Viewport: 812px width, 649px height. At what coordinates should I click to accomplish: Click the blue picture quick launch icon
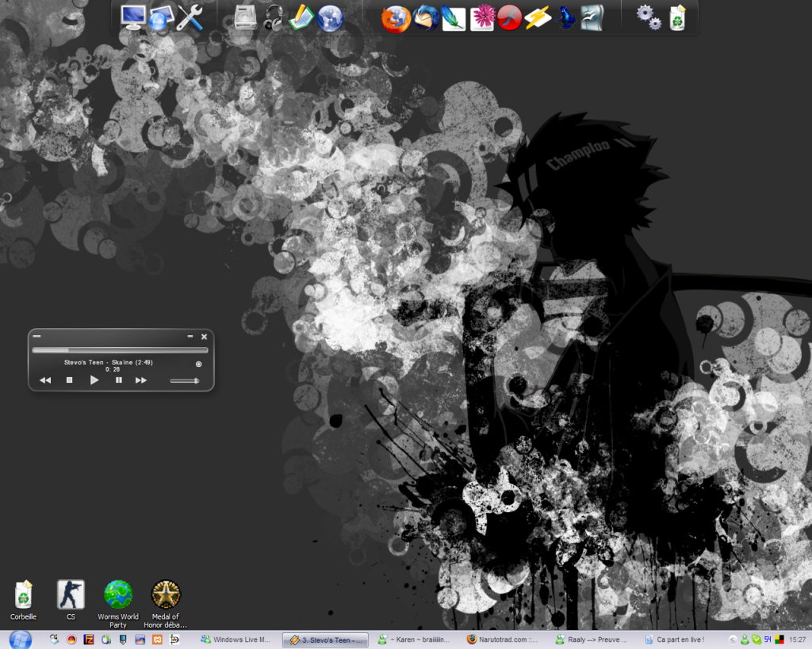pos(140,639)
